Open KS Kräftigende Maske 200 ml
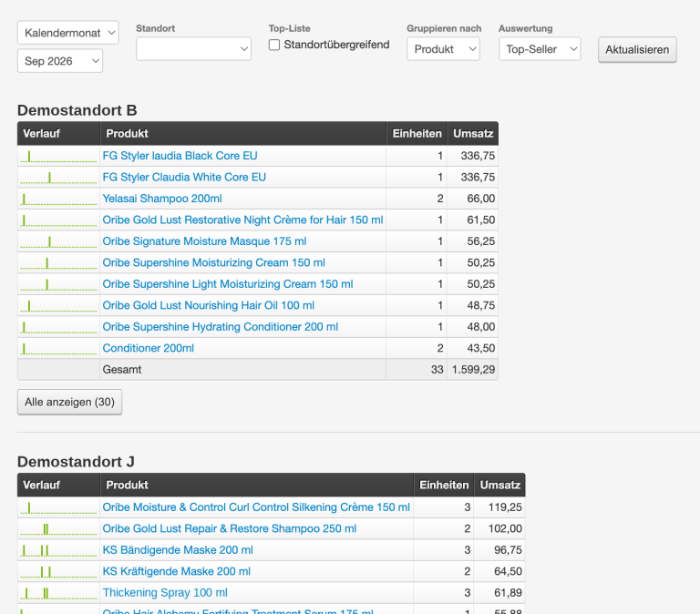This screenshot has height=614, width=700. click(x=176, y=571)
